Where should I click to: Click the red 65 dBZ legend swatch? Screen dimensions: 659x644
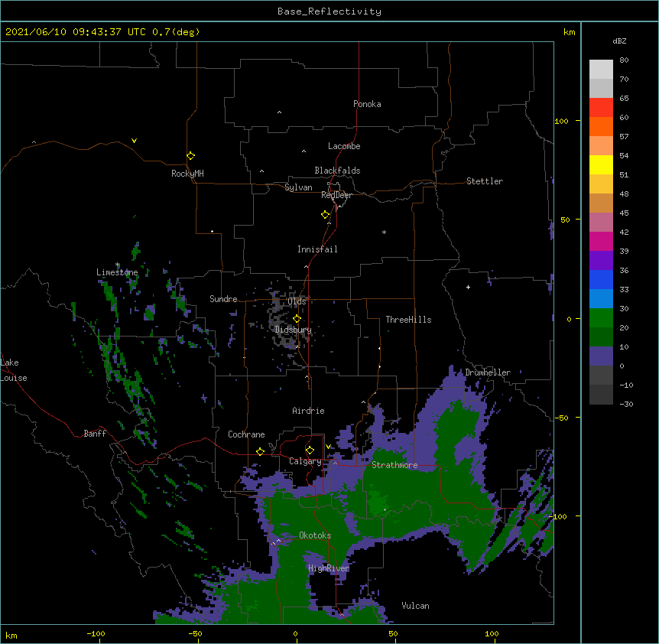pos(601,107)
